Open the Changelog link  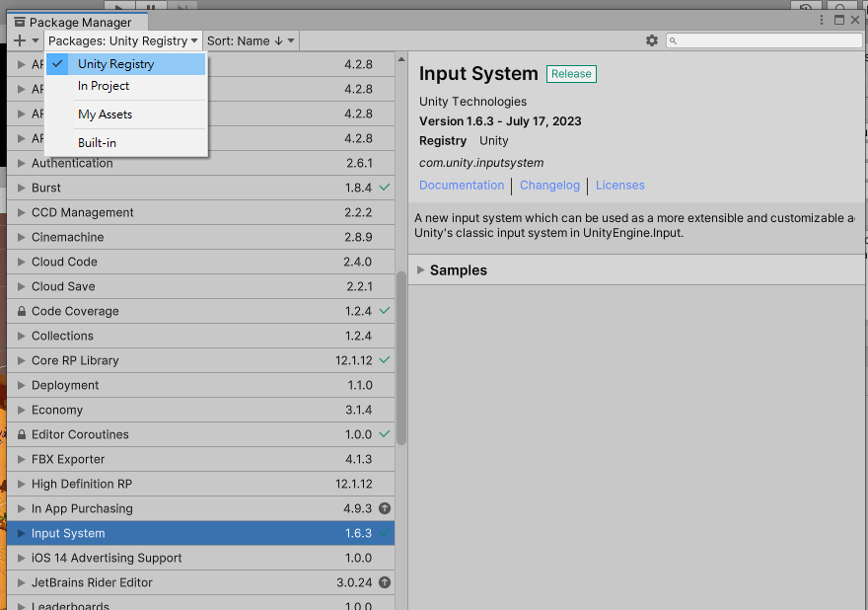pyautogui.click(x=549, y=185)
